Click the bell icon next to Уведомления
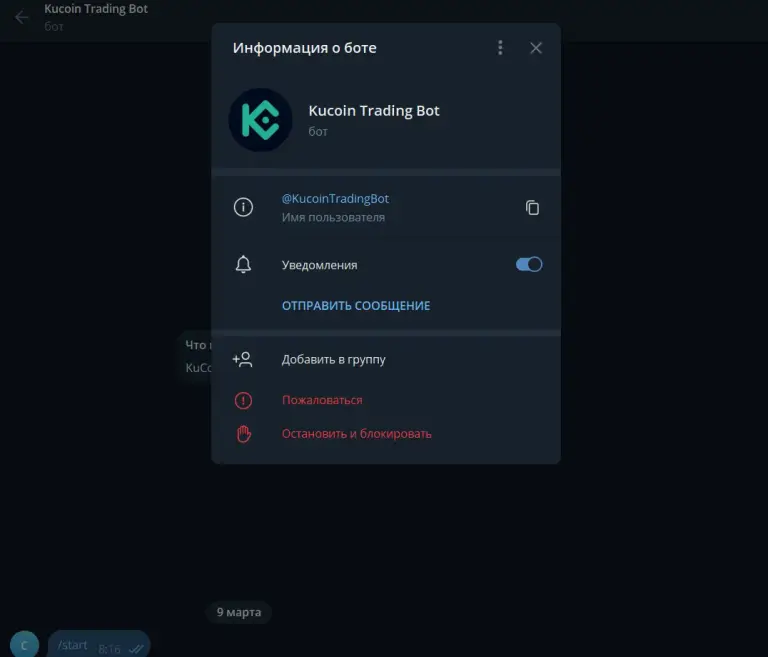768x657 pixels. point(243,265)
